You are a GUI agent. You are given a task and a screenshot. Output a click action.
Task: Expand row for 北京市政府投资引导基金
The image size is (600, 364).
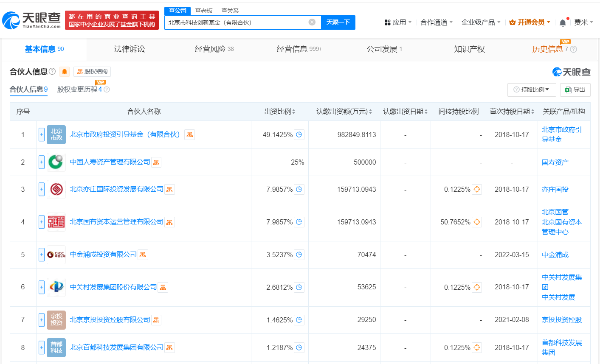42,135
